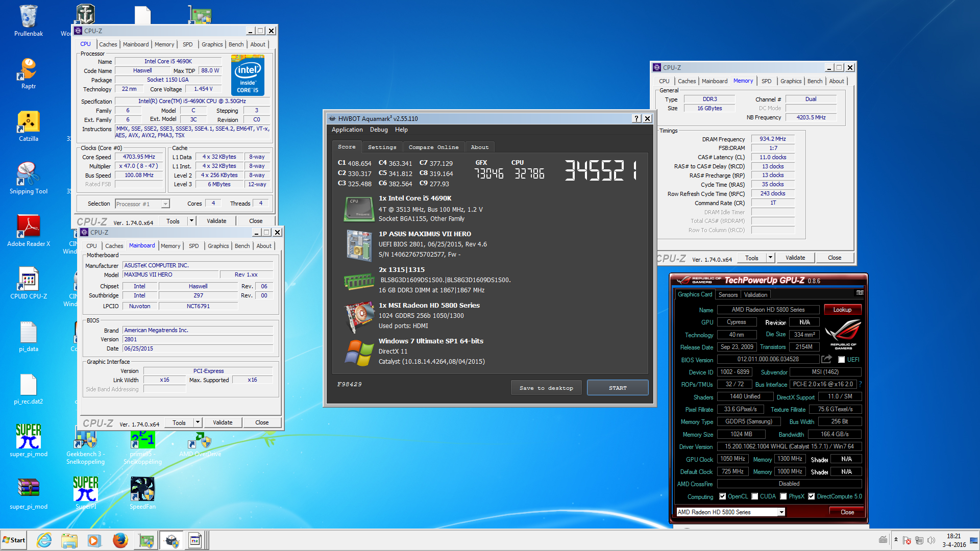Select the pi_data file icon
Image resolution: width=980 pixels, height=551 pixels.
[29, 336]
